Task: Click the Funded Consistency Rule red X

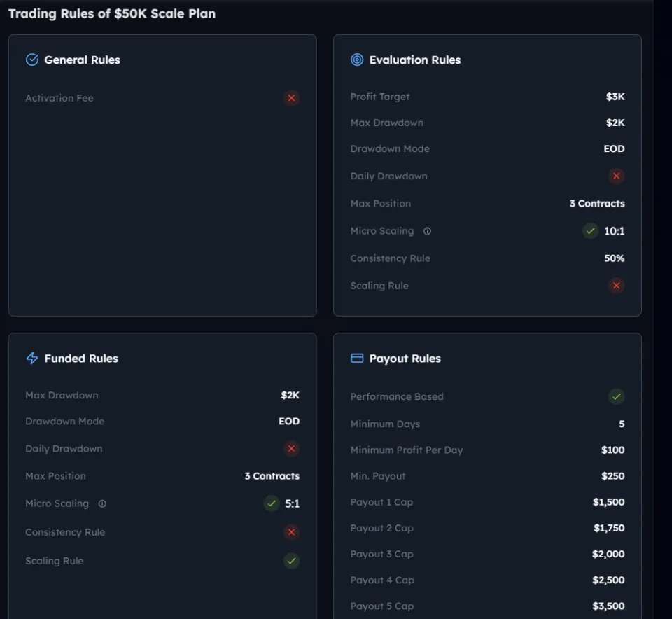Action: 291,532
